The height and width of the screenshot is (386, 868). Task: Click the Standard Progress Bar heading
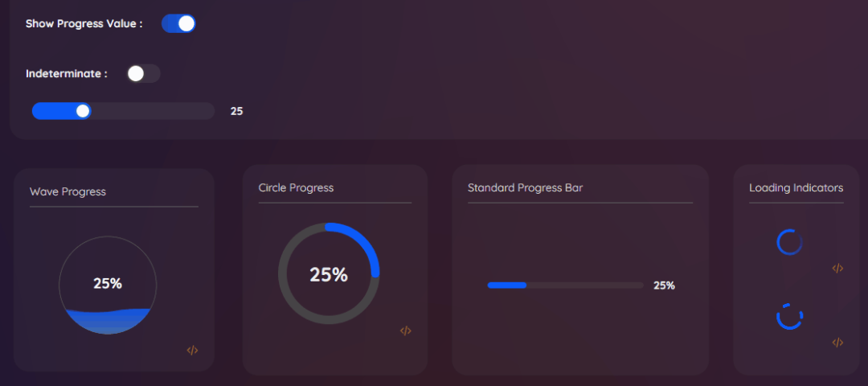(x=525, y=187)
